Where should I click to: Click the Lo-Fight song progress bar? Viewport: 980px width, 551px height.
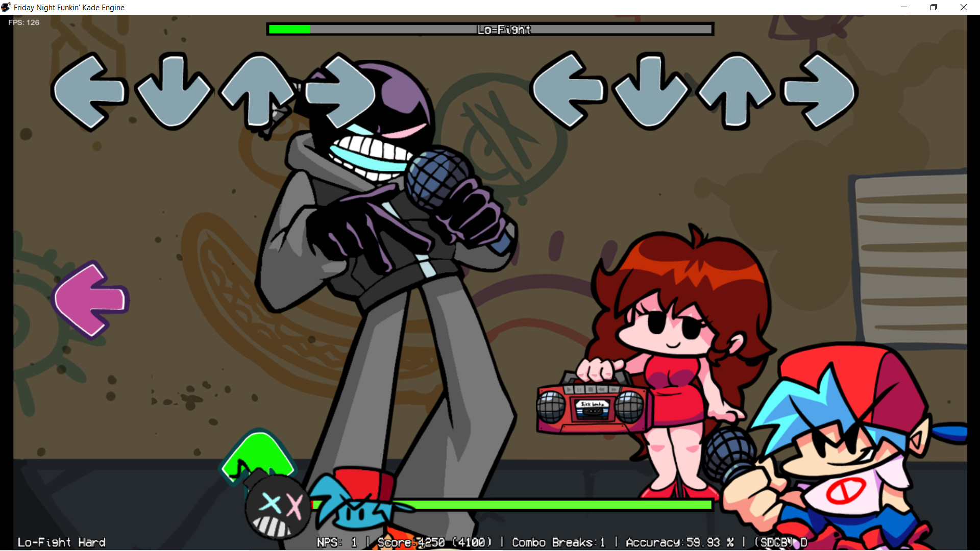click(490, 29)
